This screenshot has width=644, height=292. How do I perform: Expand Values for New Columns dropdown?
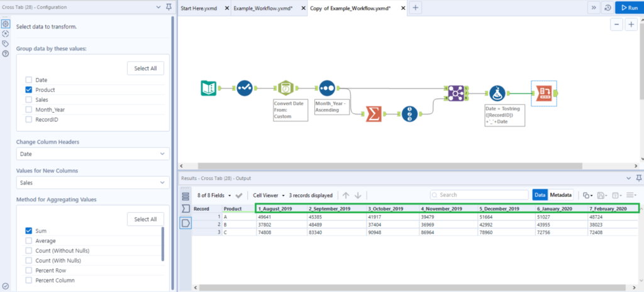pos(92,182)
